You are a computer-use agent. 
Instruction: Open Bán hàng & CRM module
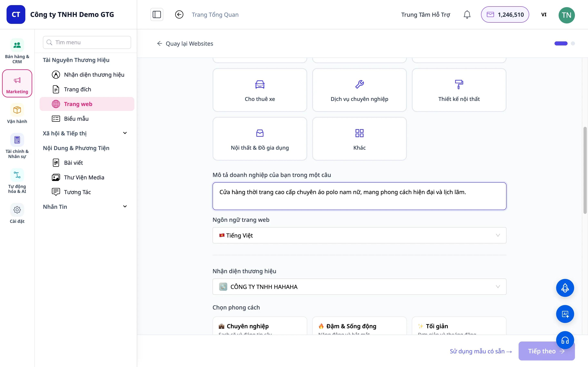(x=17, y=51)
